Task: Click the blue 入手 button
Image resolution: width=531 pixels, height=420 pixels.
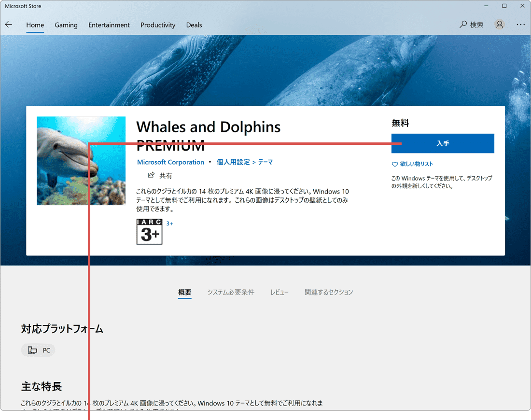Action: click(x=443, y=143)
